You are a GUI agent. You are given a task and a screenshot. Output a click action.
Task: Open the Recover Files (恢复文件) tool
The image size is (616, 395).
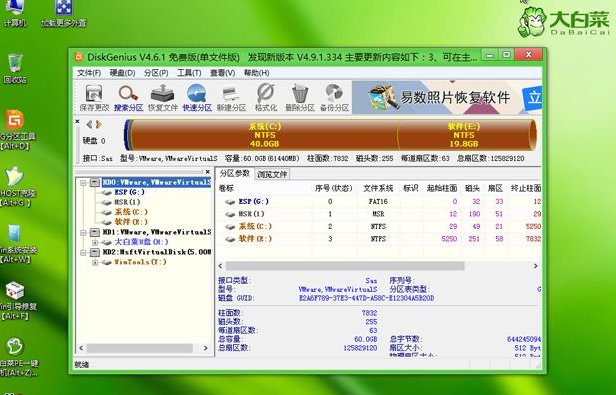pyautogui.click(x=163, y=98)
